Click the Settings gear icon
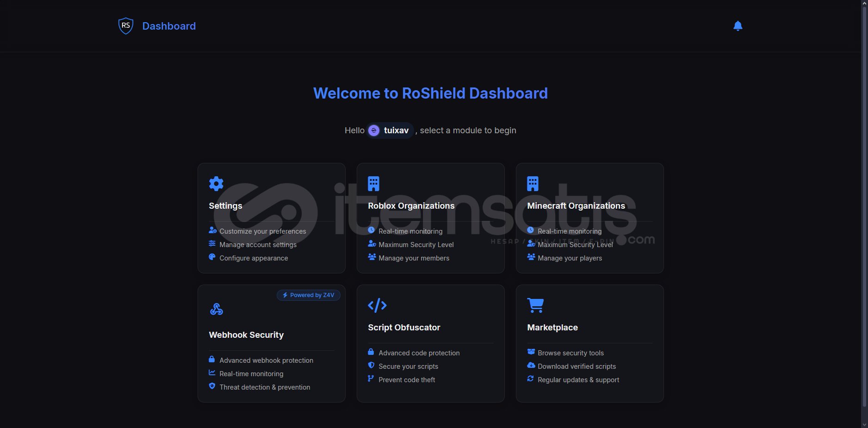Viewport: 868px width, 428px height. (216, 184)
